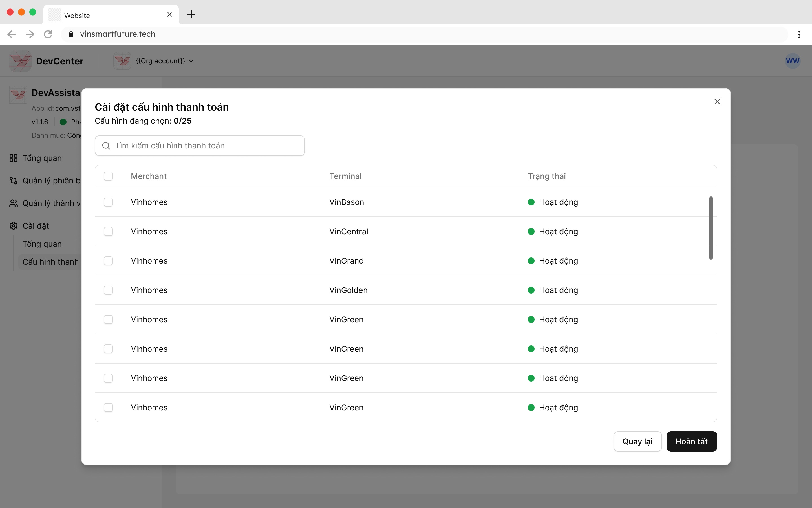Click the magnifier icon in the search box
This screenshot has height=508, width=812.
[106, 145]
